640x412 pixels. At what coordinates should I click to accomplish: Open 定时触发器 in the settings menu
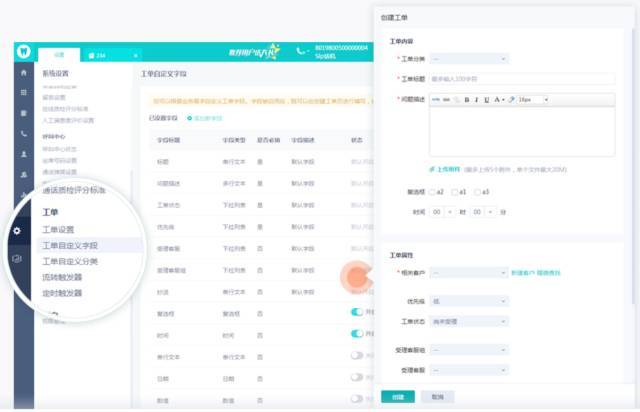(62, 293)
